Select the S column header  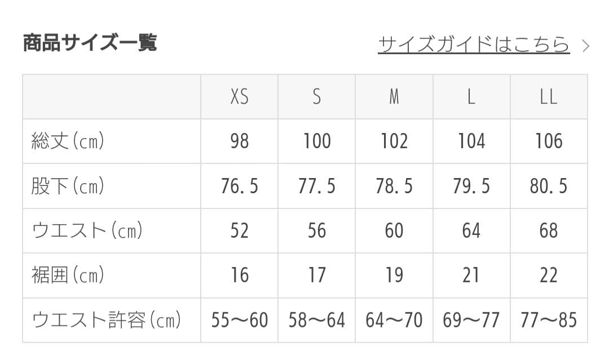pyautogui.click(x=316, y=96)
